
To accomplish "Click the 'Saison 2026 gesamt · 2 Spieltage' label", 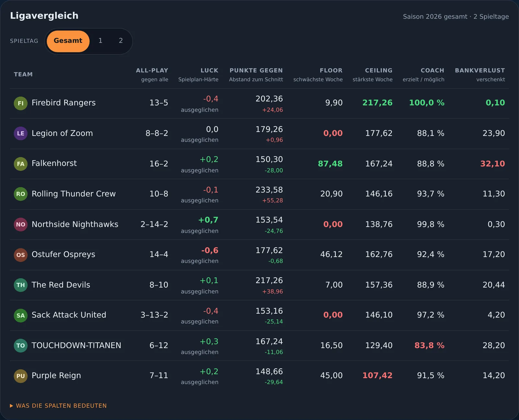I will [x=456, y=17].
